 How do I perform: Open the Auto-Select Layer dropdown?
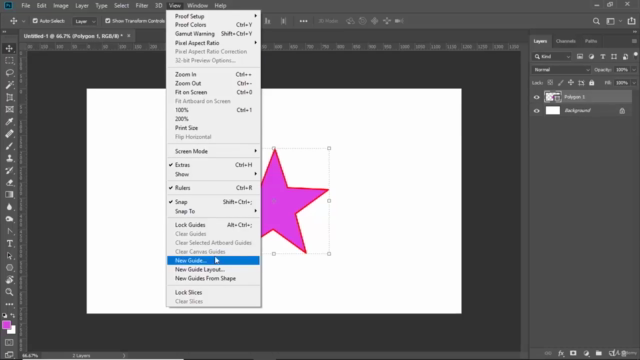[84, 21]
